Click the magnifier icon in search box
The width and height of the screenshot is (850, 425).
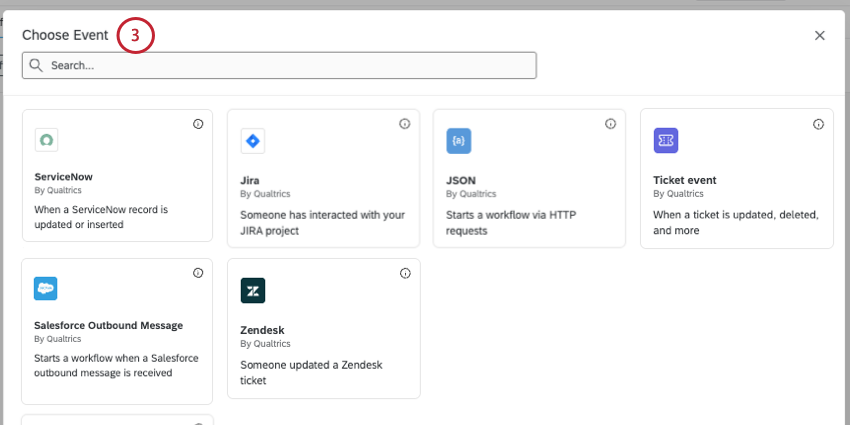[36, 66]
